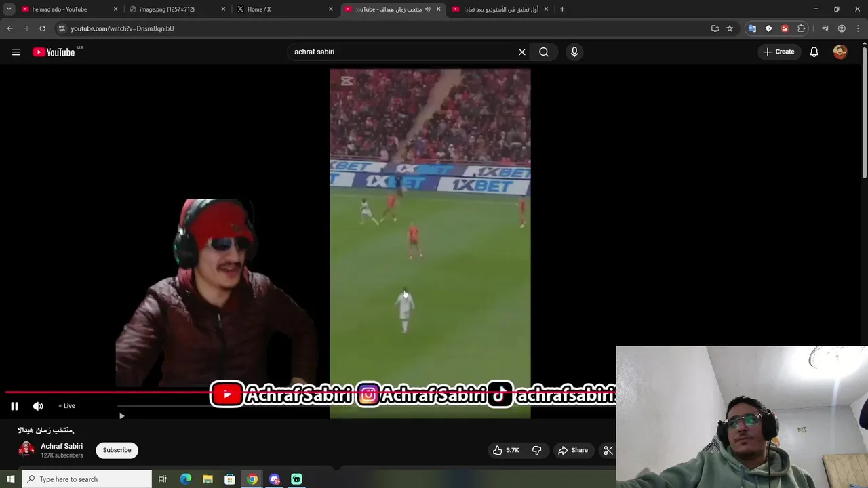Image resolution: width=868 pixels, height=488 pixels.
Task: Install the YouTube app from address bar
Action: click(715, 28)
